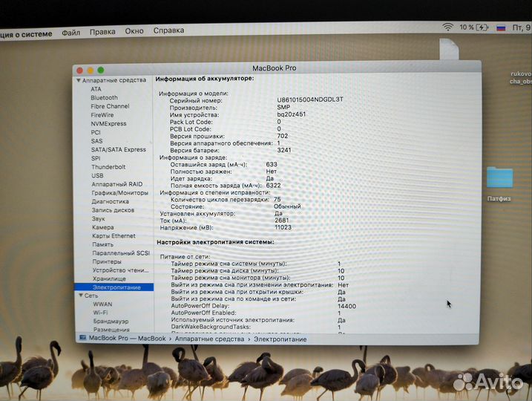
Task: Open the Правка menu
Action: coord(102,32)
